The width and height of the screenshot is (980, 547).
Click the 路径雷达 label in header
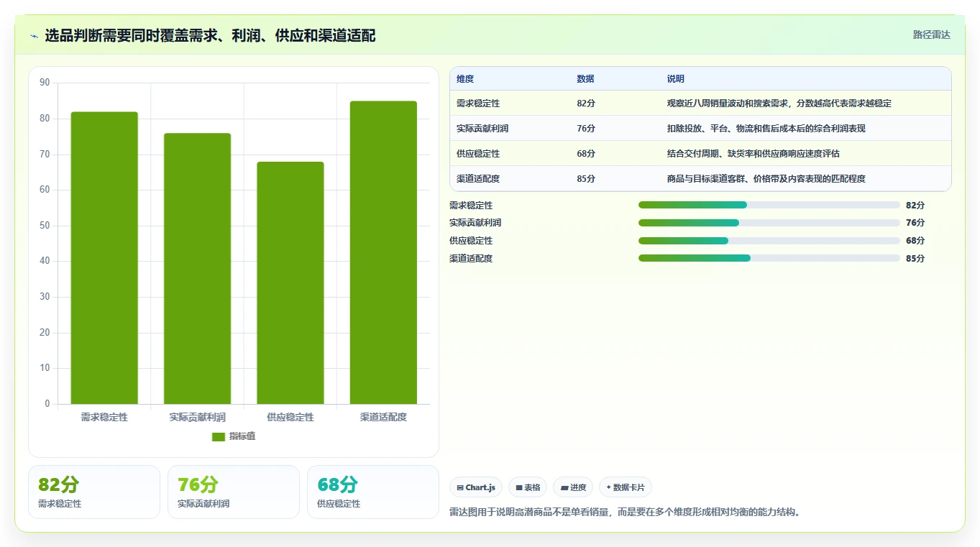(x=931, y=35)
